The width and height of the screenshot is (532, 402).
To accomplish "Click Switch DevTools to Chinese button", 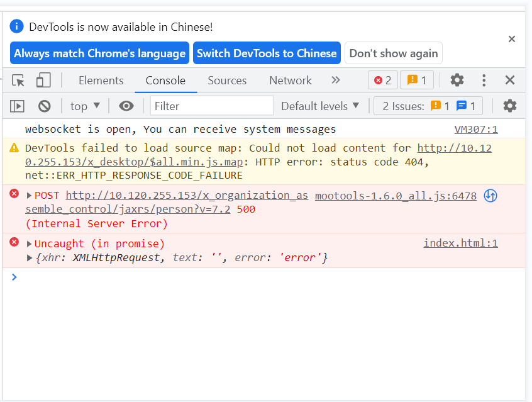I will (267, 53).
